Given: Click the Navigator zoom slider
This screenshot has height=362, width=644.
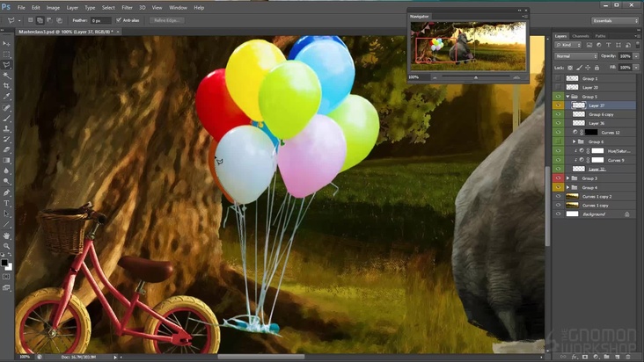Looking at the screenshot, I should 476,77.
